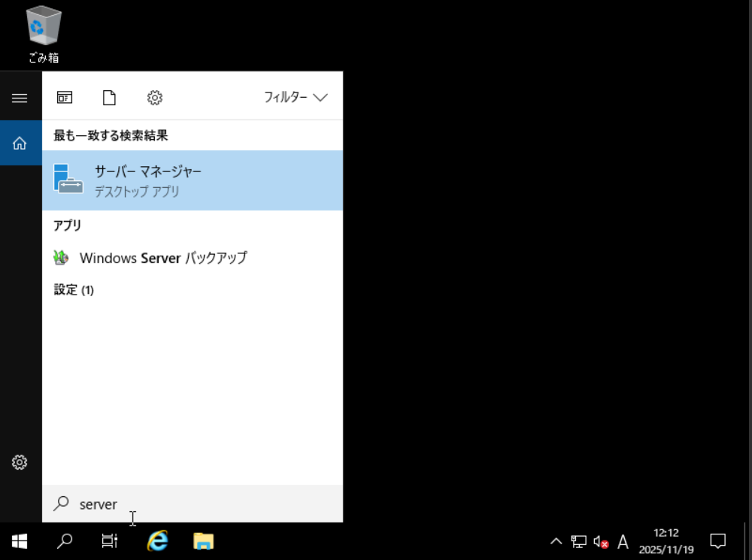
Task: Open the settings gear in the search sidebar
Action: coord(20,462)
